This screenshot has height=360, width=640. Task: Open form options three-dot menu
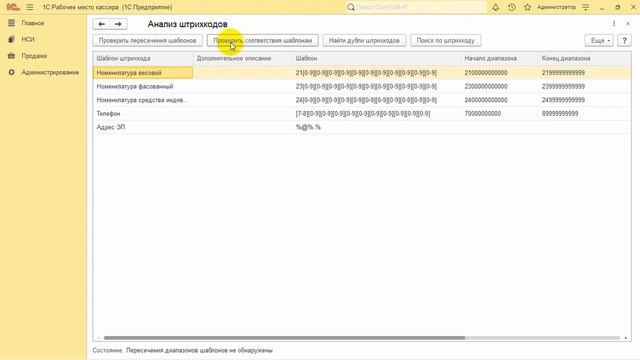tap(614, 24)
